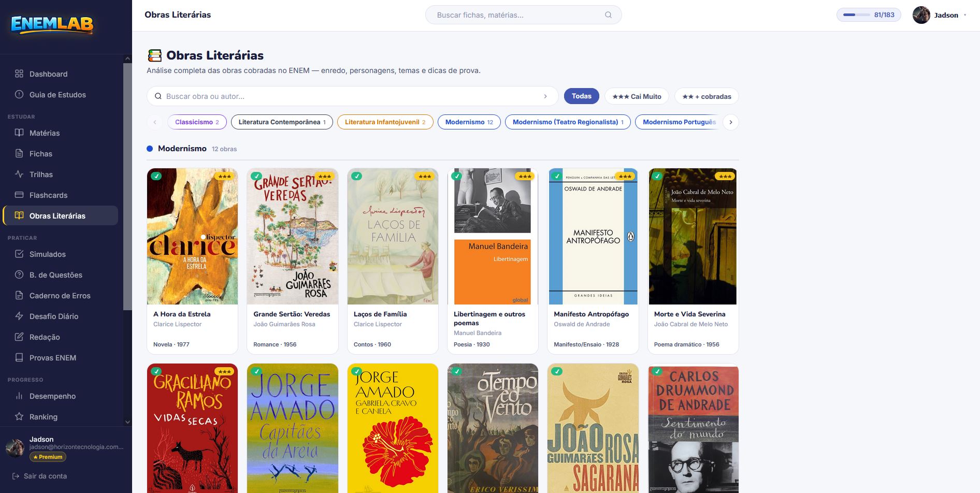Image resolution: width=980 pixels, height=493 pixels.
Task: Open the Manifesto Antropófago title link
Action: point(591,314)
